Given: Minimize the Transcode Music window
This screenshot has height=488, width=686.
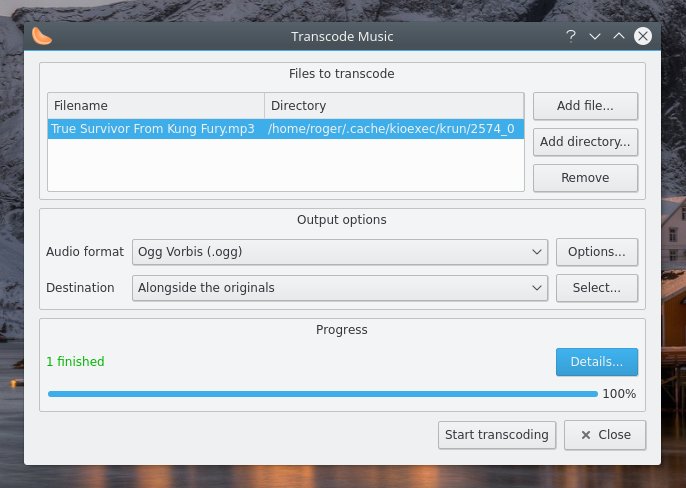Looking at the screenshot, I should click(x=595, y=36).
